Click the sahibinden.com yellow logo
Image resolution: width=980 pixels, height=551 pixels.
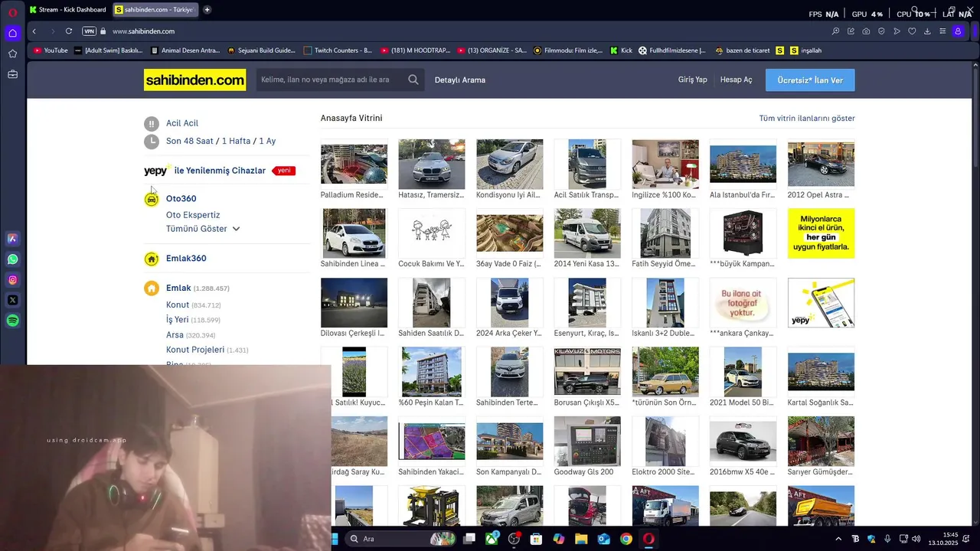tap(195, 80)
